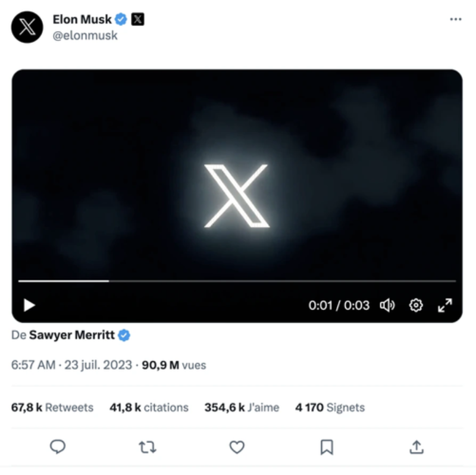The image size is (476, 475).
Task: Click the X profile avatar
Action: (27, 27)
